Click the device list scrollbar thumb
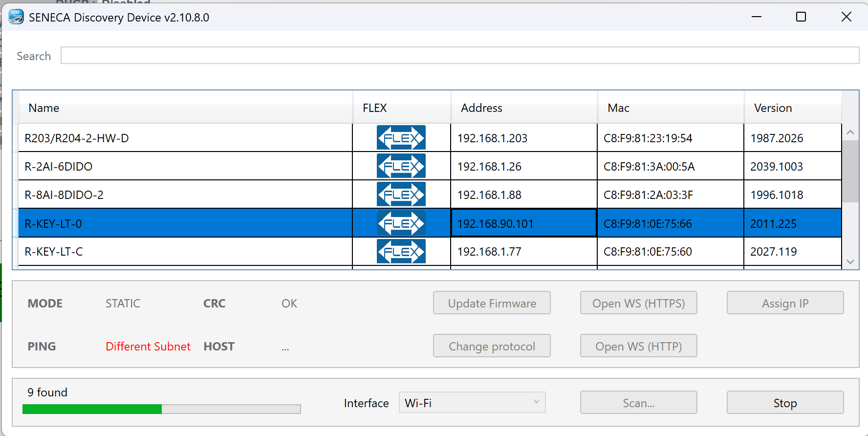Viewport: 868px width, 436px height. click(x=850, y=172)
